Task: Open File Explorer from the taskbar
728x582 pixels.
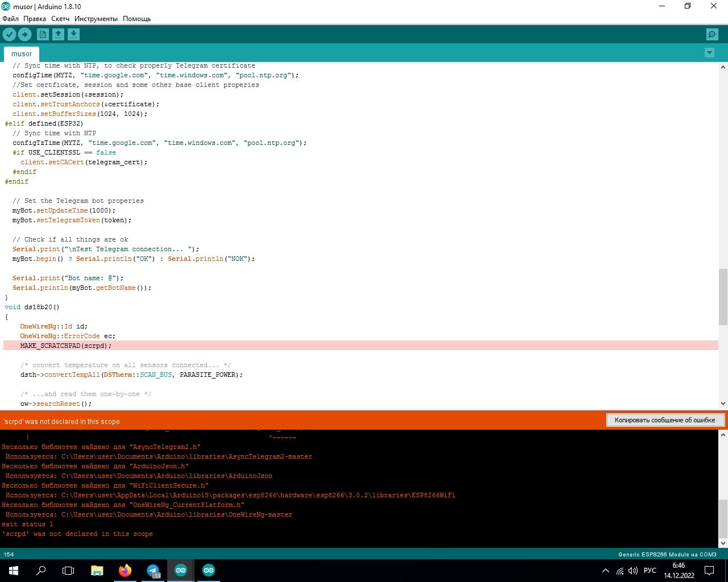Action: 97,571
